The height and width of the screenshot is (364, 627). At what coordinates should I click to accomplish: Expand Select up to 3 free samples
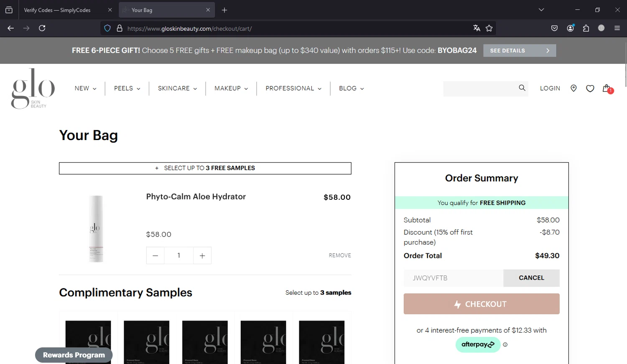(x=205, y=168)
